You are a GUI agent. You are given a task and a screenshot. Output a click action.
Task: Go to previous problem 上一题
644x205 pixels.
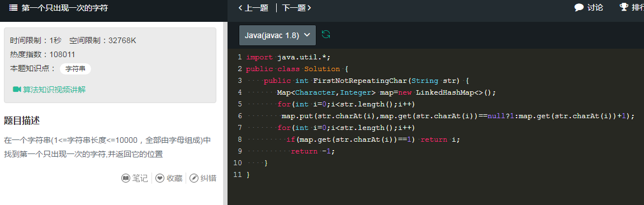[x=253, y=7]
